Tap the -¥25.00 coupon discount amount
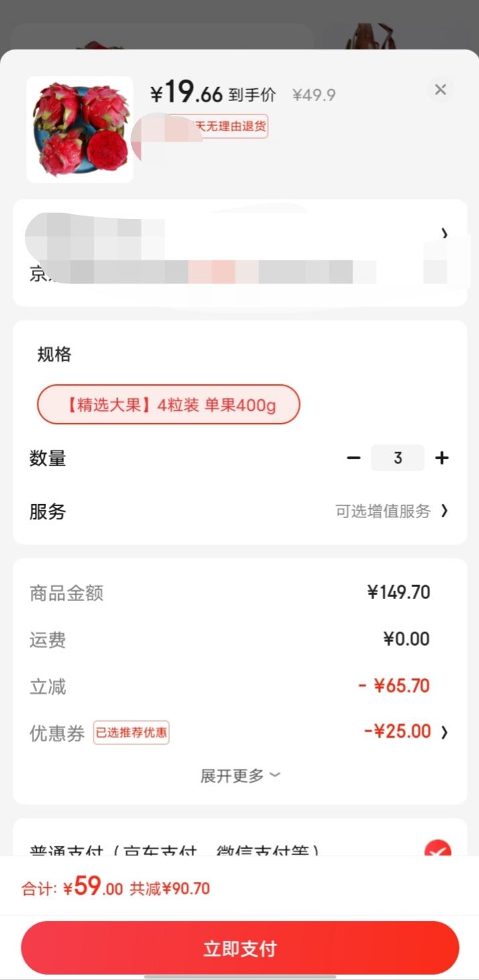 point(397,732)
